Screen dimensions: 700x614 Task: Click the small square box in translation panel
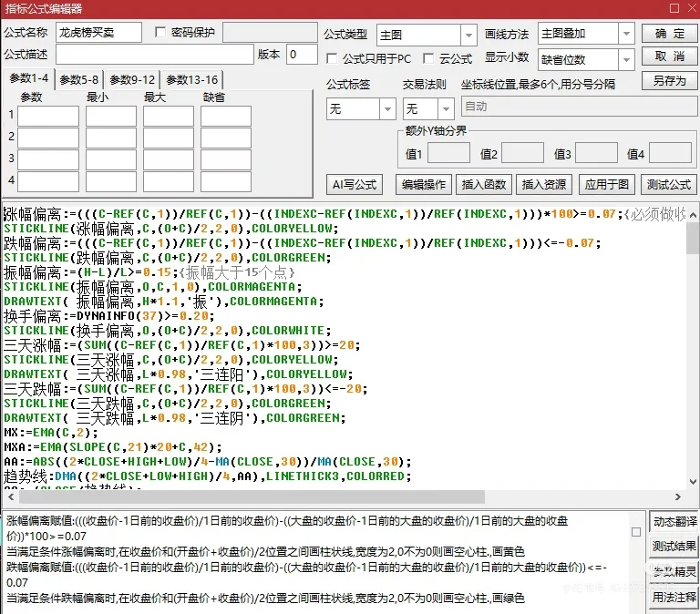coord(636,532)
